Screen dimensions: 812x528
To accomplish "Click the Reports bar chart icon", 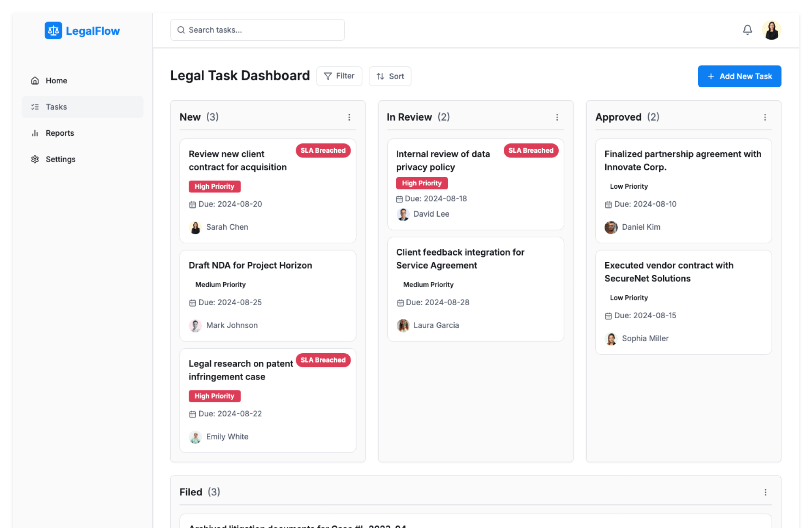I will pyautogui.click(x=35, y=133).
